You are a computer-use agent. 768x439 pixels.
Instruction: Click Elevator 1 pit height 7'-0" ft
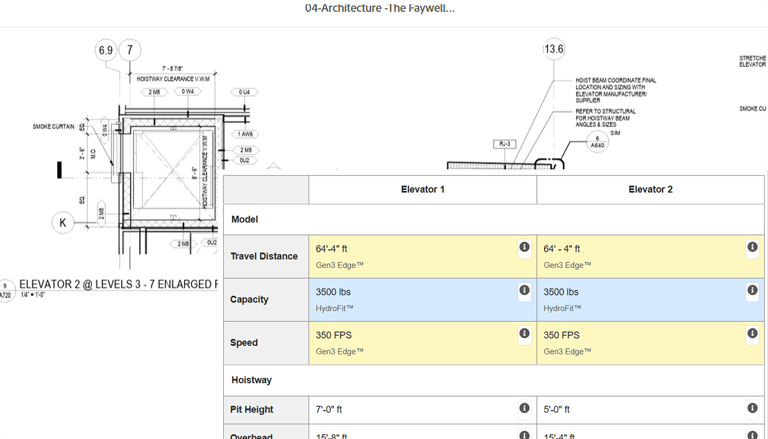[329, 410]
